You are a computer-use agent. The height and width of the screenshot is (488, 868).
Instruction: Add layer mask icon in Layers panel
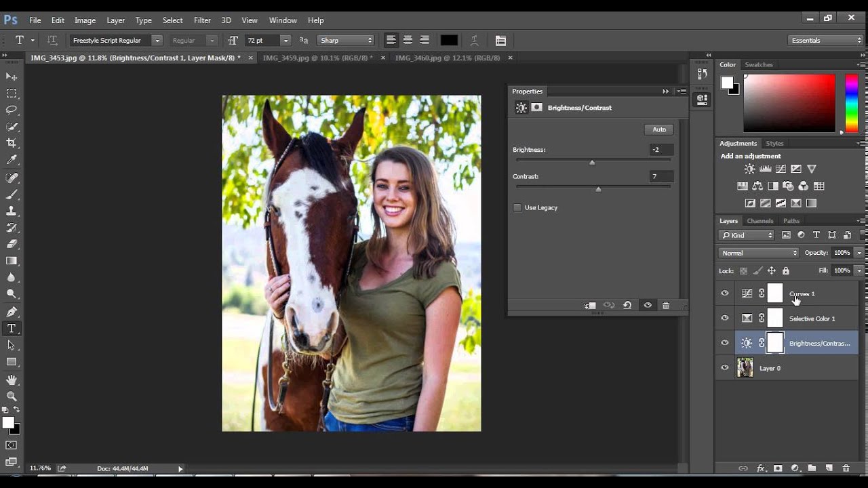click(x=778, y=468)
